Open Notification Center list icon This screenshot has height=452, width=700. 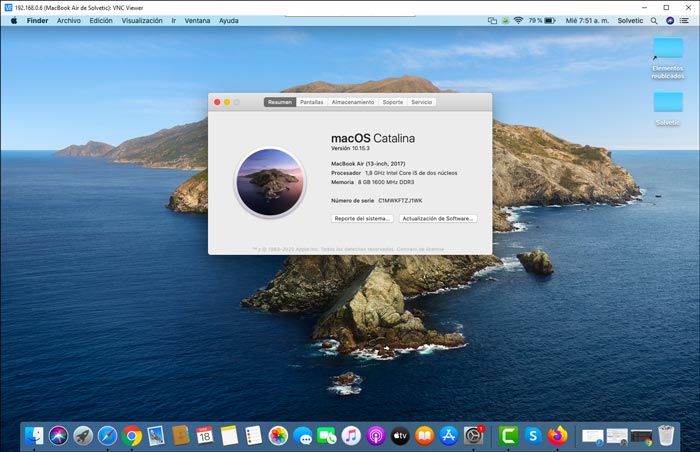coord(684,21)
